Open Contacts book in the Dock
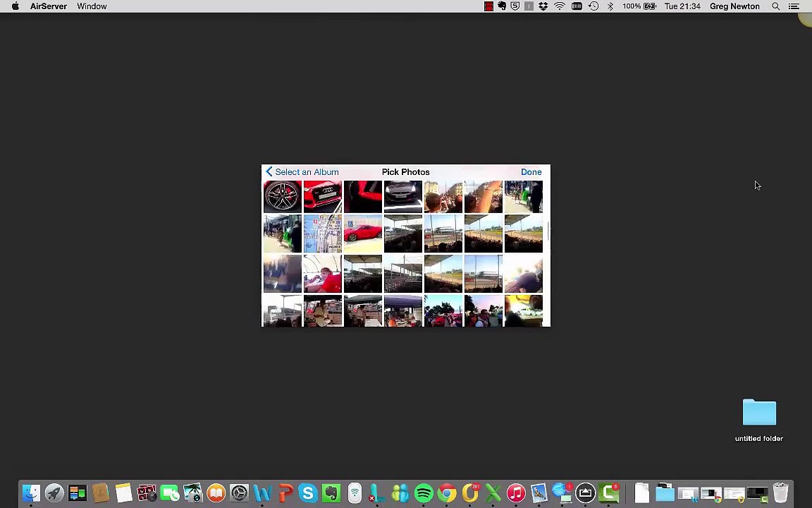 tap(101, 493)
